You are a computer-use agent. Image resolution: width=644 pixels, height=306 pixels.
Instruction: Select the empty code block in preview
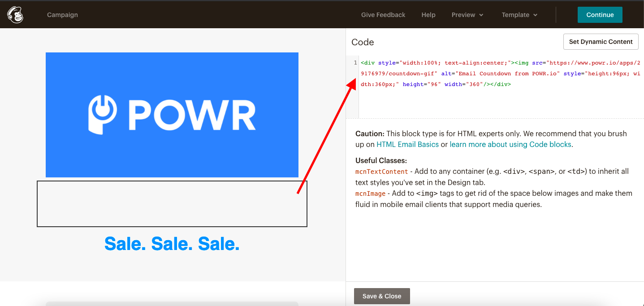tap(172, 204)
